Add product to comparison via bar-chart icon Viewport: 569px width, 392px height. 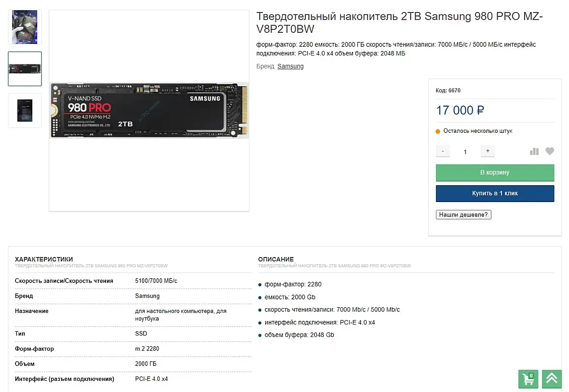(534, 151)
